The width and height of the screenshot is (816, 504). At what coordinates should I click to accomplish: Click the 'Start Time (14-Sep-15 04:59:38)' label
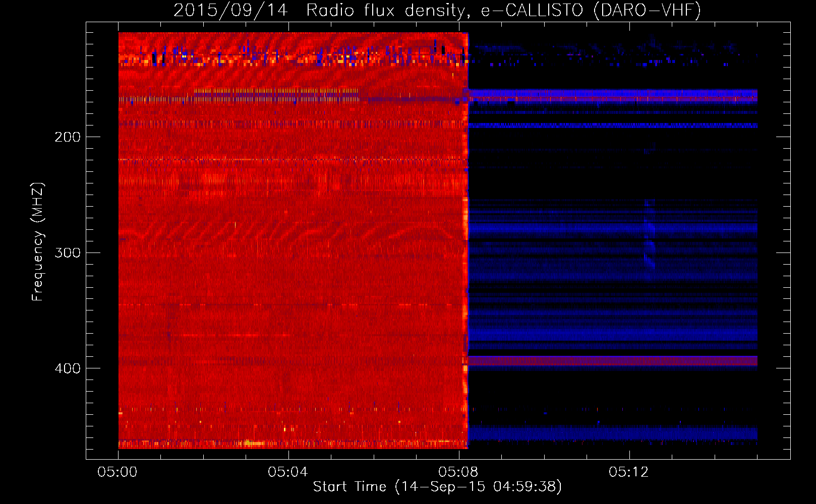coord(437,487)
